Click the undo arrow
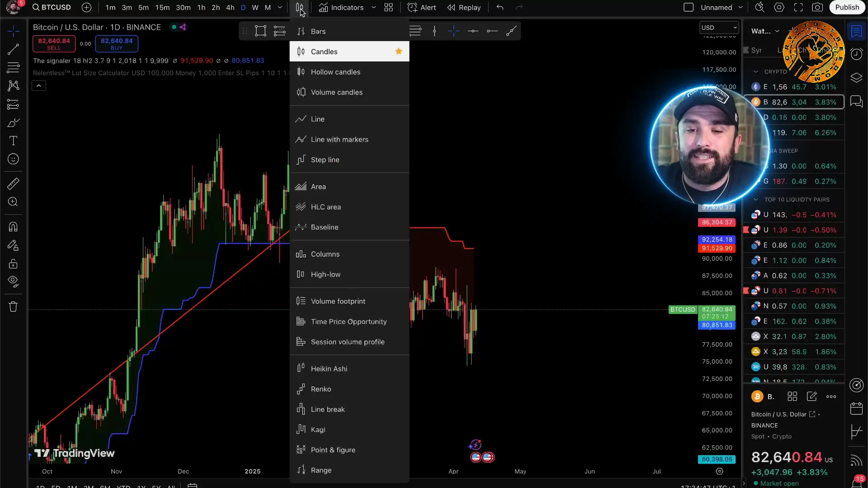Image resolution: width=868 pixels, height=488 pixels. pos(500,8)
